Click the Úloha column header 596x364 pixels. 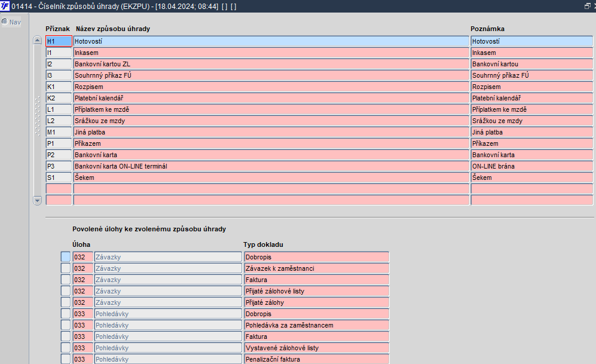tap(81, 244)
